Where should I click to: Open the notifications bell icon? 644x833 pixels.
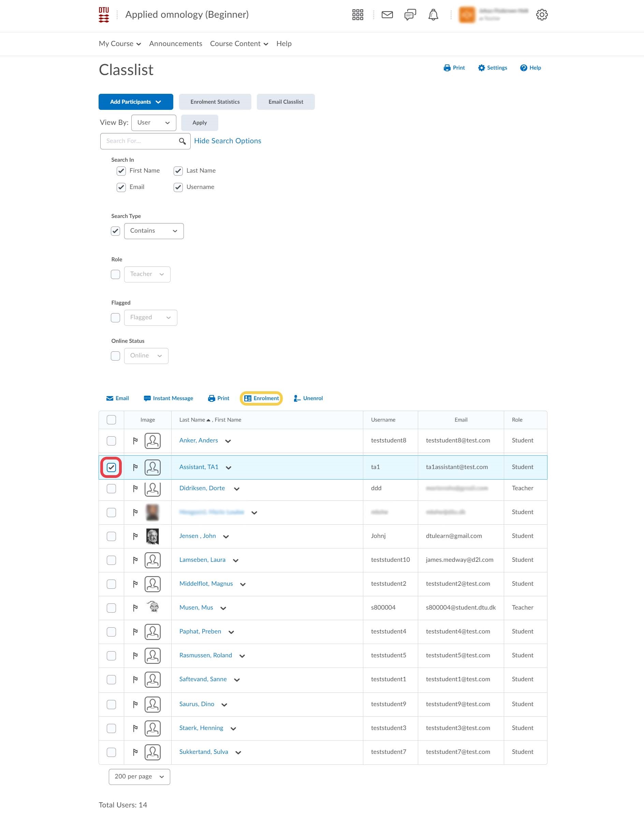(433, 15)
